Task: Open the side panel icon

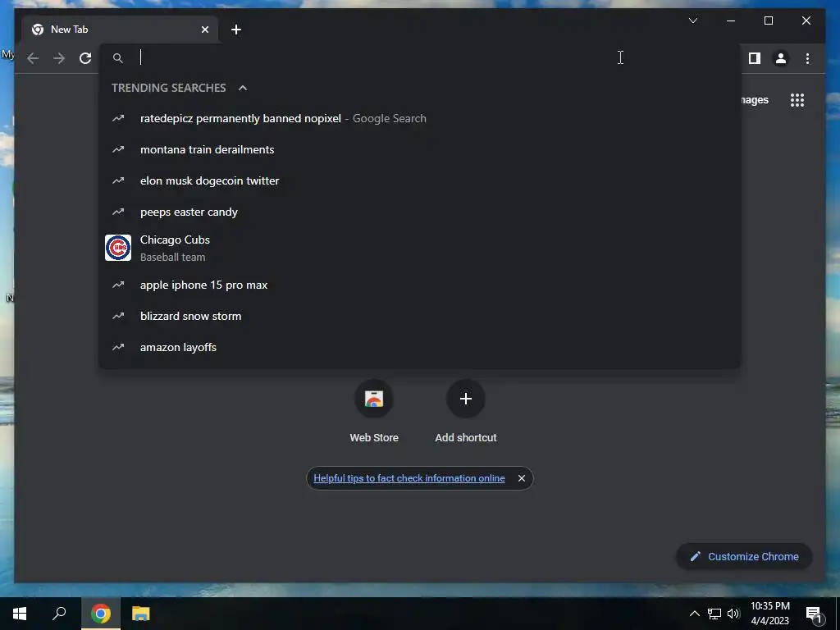Action: pyautogui.click(x=755, y=58)
